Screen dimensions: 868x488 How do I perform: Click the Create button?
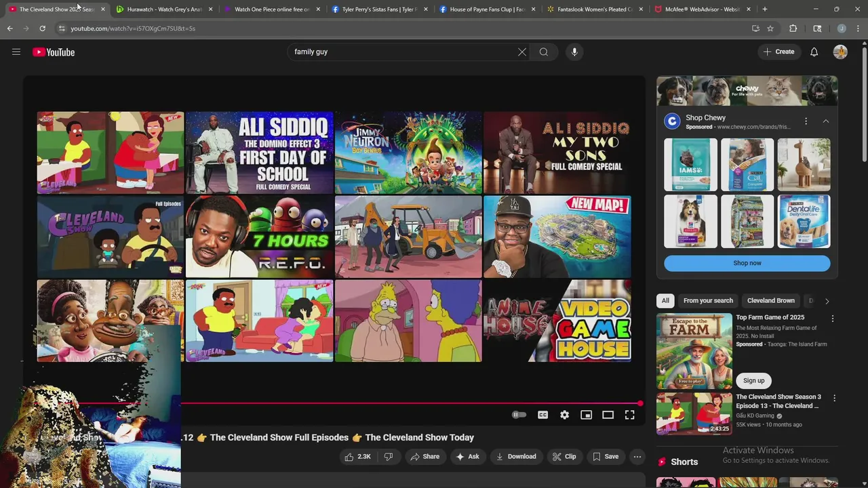coord(778,52)
